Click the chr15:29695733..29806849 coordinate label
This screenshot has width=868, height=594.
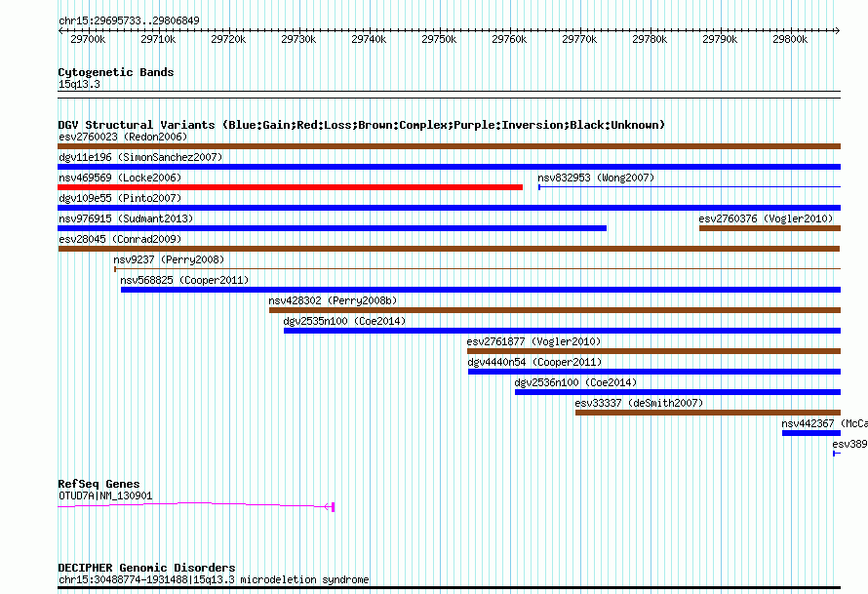[x=129, y=20]
